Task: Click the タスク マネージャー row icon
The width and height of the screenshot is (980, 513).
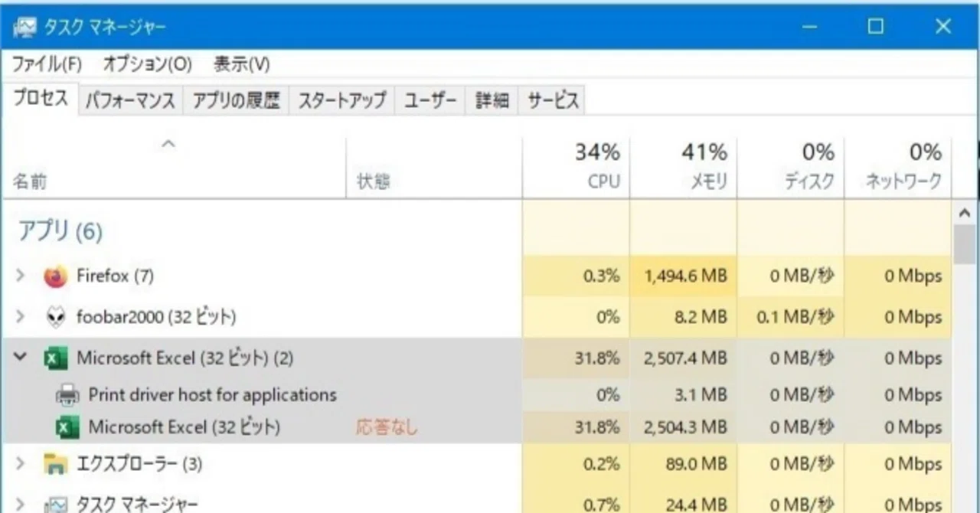Action: (55, 504)
